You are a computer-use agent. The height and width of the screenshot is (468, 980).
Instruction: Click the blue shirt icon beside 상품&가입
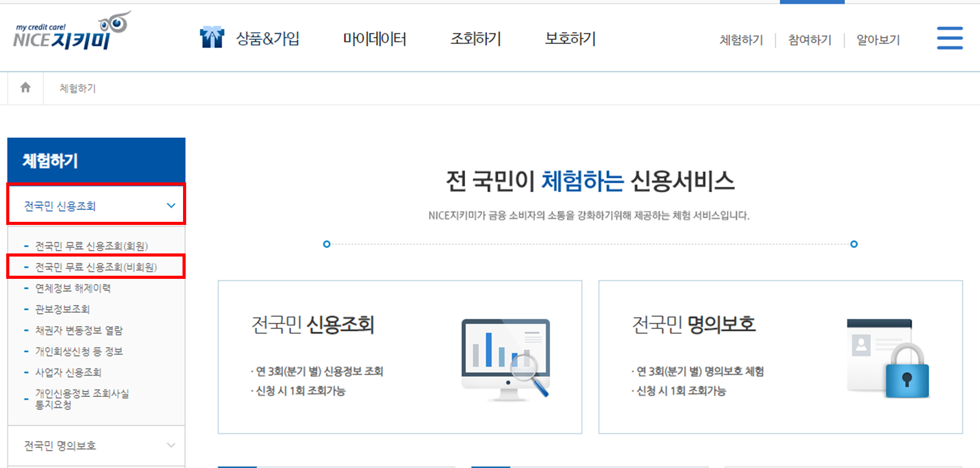[x=212, y=37]
